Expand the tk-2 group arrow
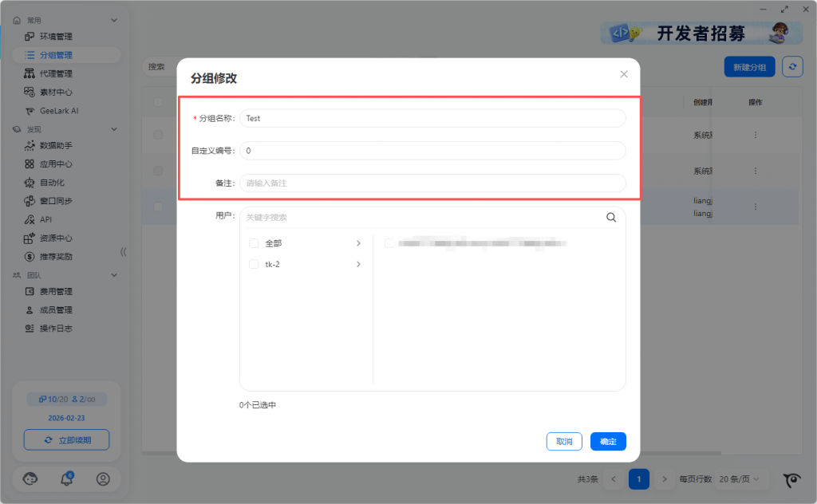 tap(358, 264)
